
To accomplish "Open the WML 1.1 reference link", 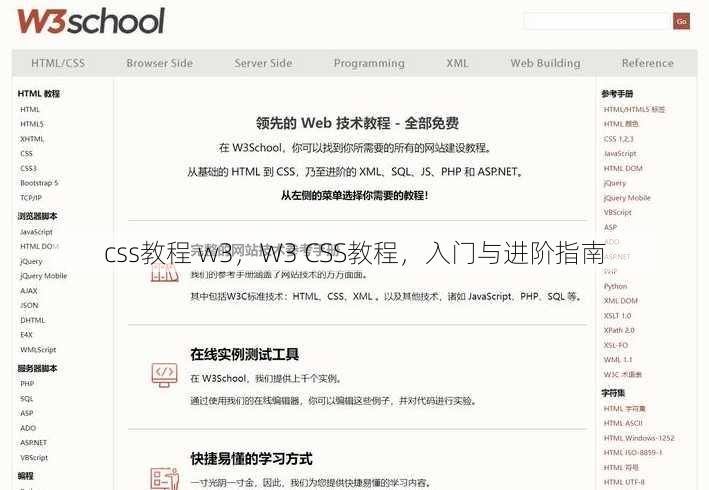I will [x=618, y=359].
